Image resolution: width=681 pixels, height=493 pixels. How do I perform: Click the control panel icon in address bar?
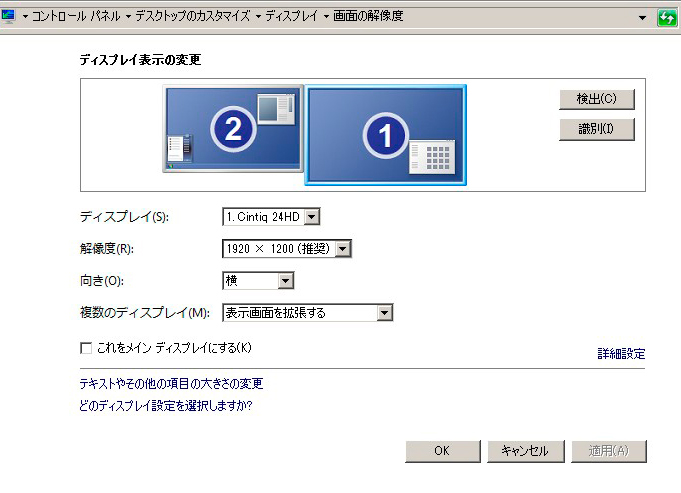[8, 17]
